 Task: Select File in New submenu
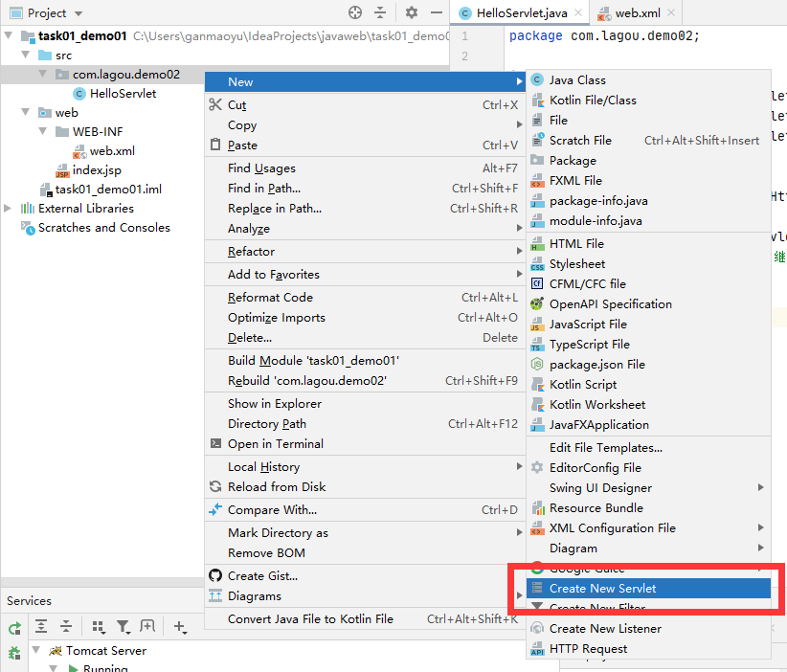tap(648, 121)
